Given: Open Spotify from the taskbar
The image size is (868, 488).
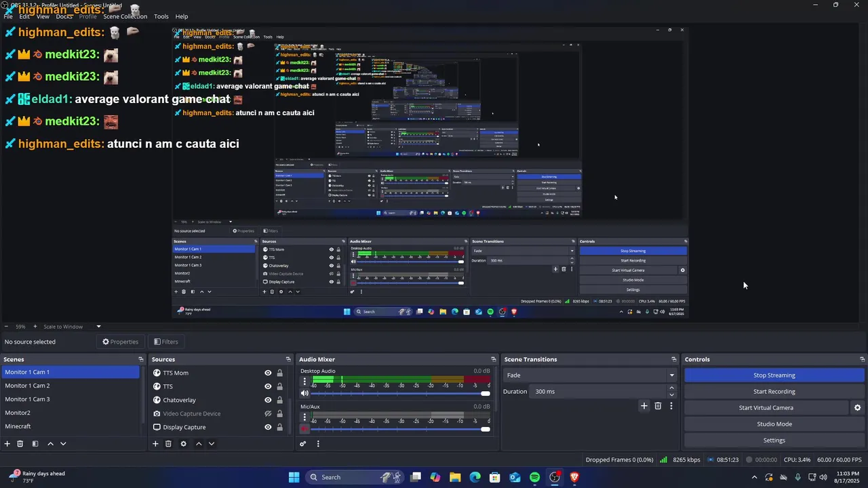Looking at the screenshot, I should (x=535, y=477).
